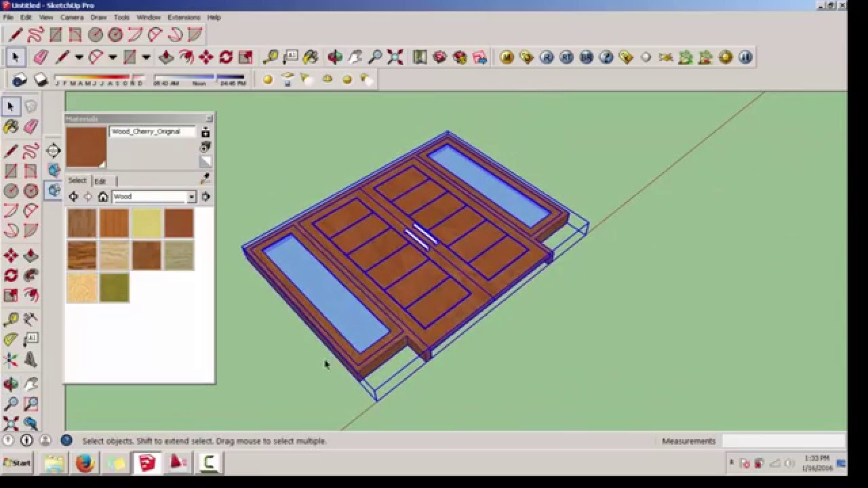Click the sample paint eyedropper in Materials

coord(205,179)
